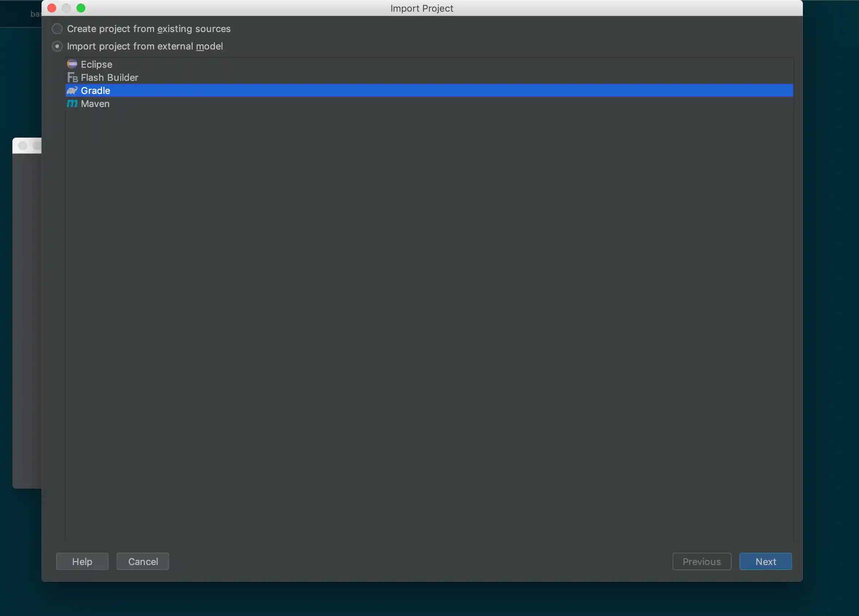The height and width of the screenshot is (616, 859).
Task: Click the Previous button
Action: pos(701,561)
